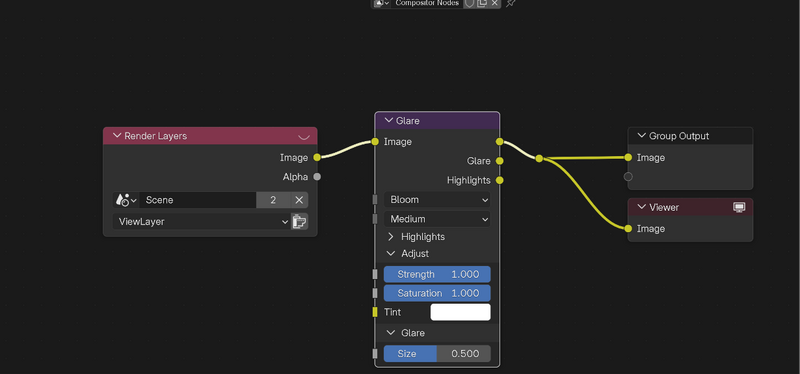Select Render Layers node title
This screenshot has width=800, height=374.
[x=156, y=136]
